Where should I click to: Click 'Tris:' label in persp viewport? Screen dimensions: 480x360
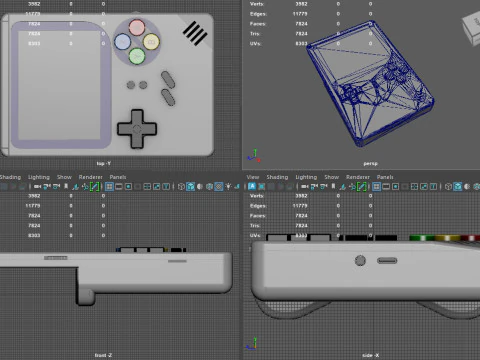click(255, 34)
